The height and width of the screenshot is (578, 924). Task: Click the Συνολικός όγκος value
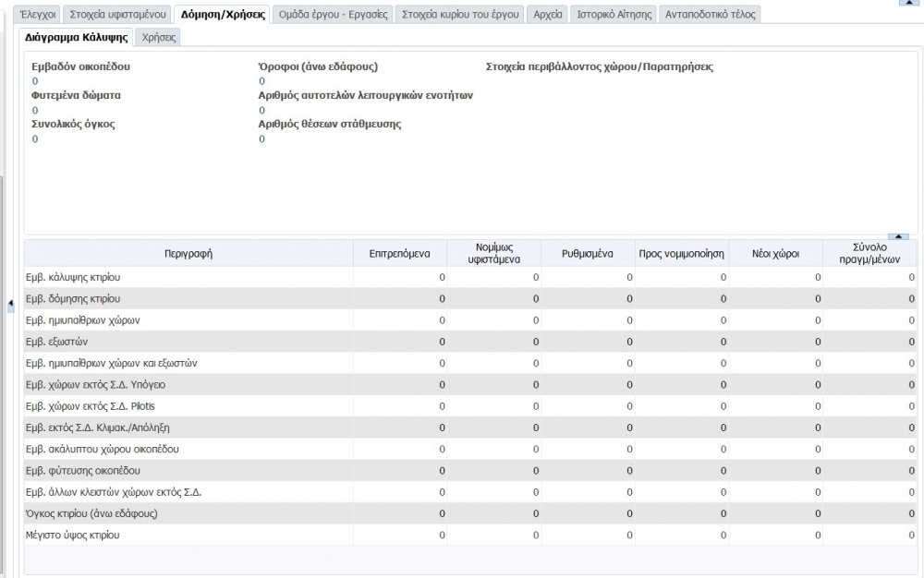[x=35, y=139]
